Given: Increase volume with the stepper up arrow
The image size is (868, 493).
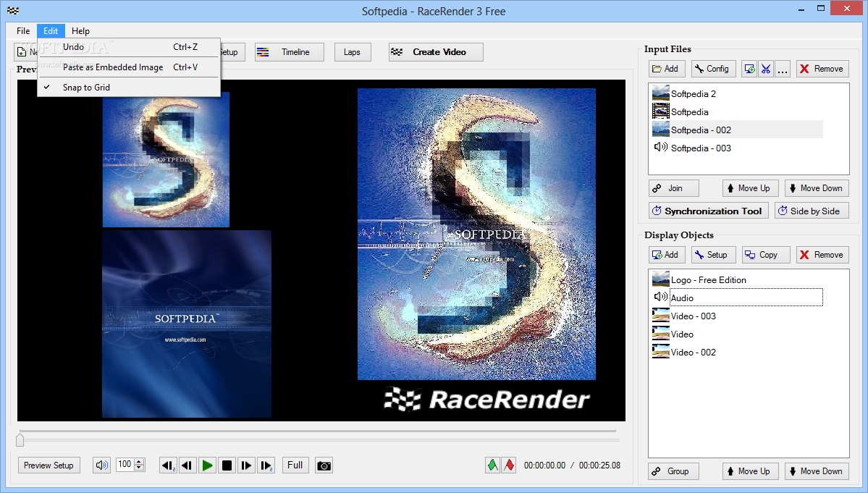Looking at the screenshot, I should [x=140, y=461].
